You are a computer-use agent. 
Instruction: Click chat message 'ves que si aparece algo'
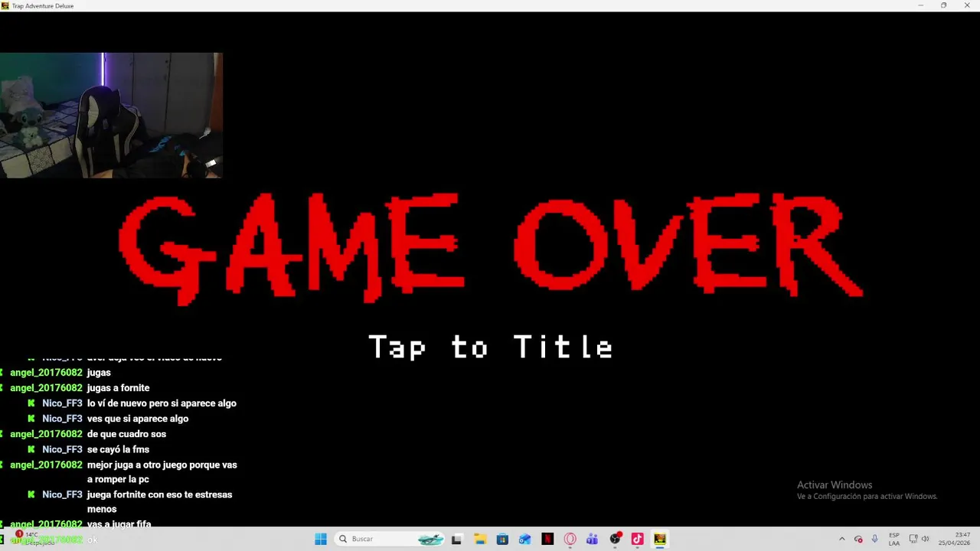tap(138, 419)
